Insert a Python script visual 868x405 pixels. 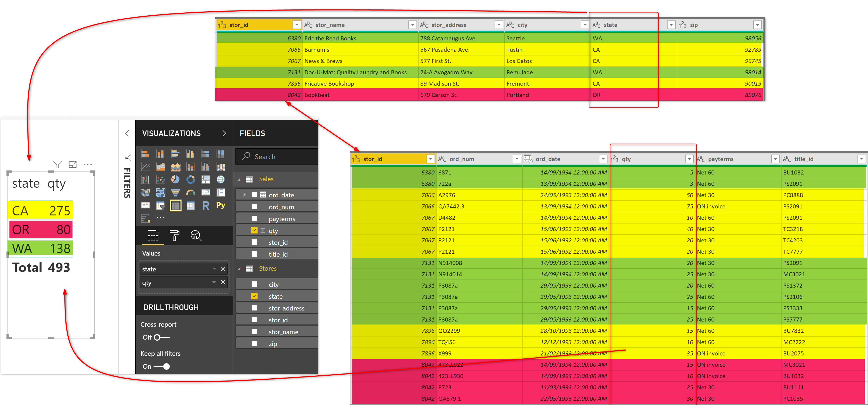point(221,205)
